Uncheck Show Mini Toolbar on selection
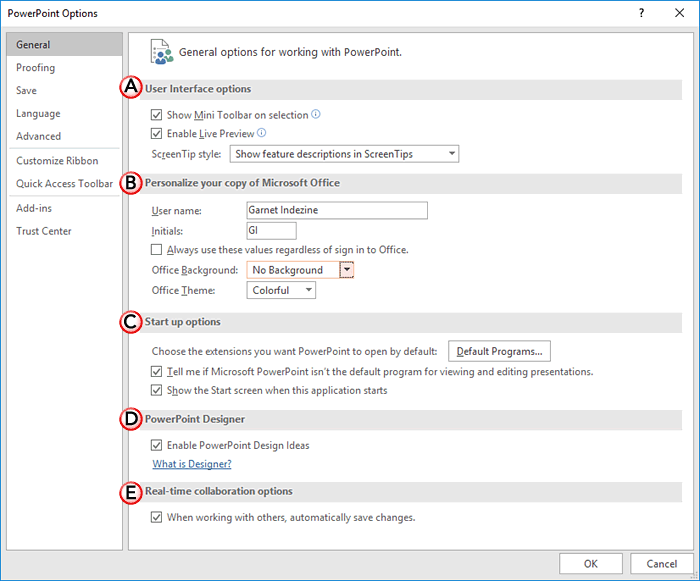 pyautogui.click(x=156, y=115)
